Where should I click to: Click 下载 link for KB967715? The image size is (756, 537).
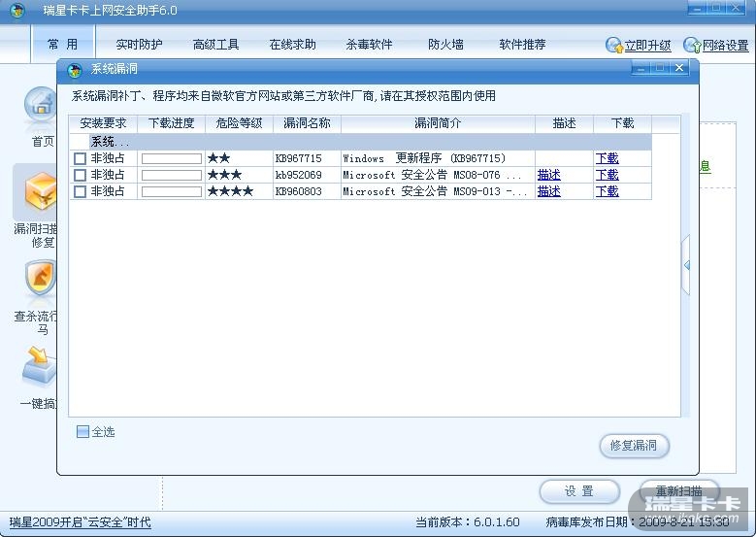607,158
